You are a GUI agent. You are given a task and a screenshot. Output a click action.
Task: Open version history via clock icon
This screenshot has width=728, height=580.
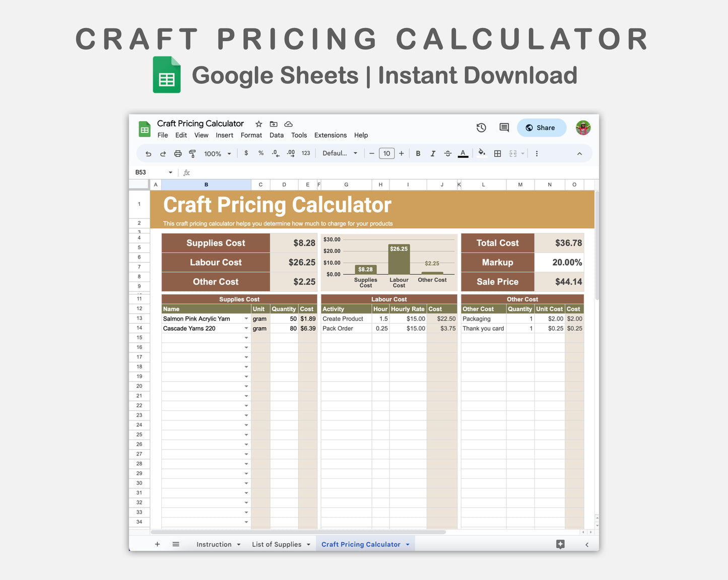click(481, 127)
